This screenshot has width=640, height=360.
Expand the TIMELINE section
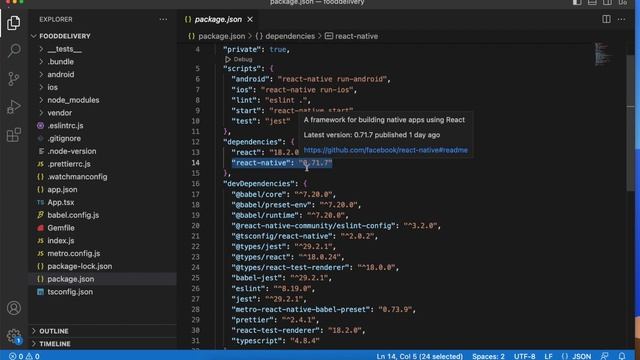[102, 344]
